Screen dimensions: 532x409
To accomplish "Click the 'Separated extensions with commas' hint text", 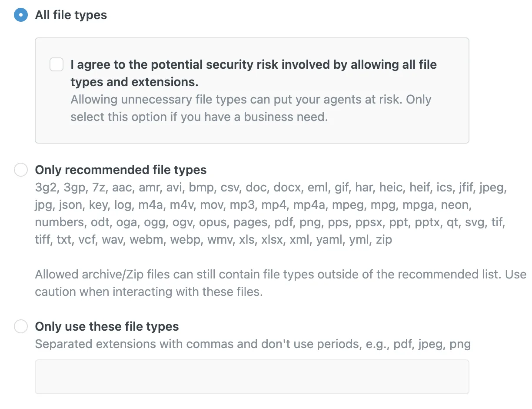I will [253, 344].
